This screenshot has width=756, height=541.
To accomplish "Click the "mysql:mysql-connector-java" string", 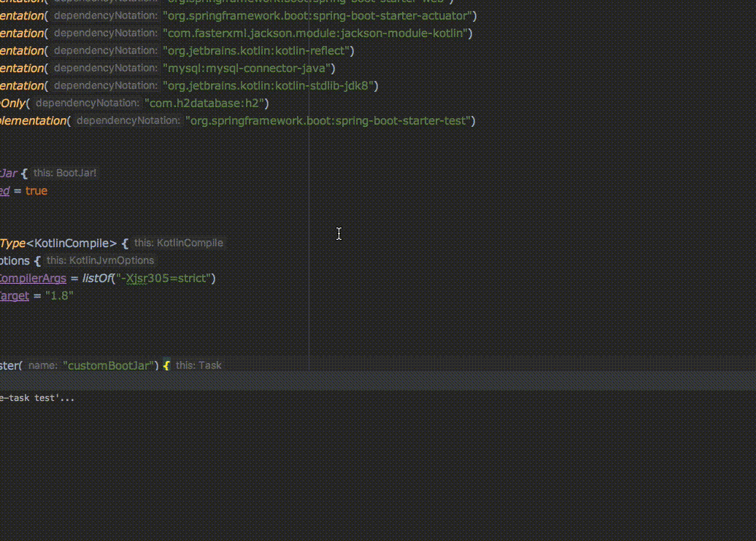I will click(x=247, y=68).
